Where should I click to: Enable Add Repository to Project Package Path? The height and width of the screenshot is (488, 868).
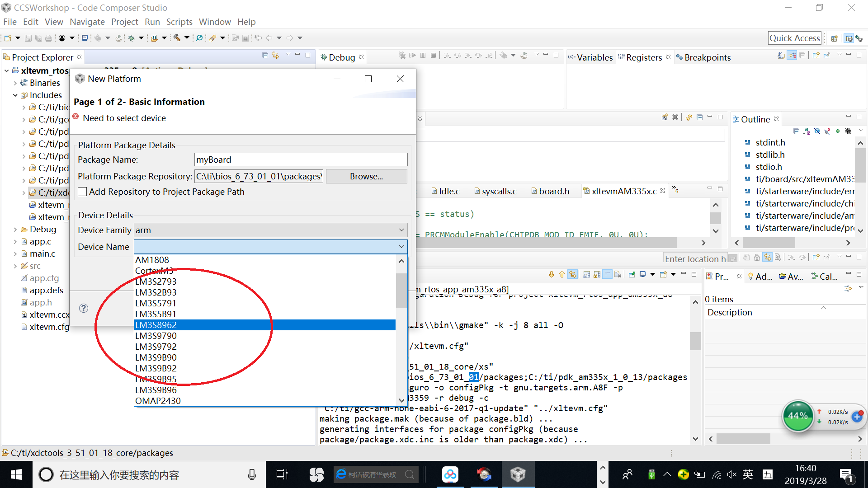[x=82, y=192]
